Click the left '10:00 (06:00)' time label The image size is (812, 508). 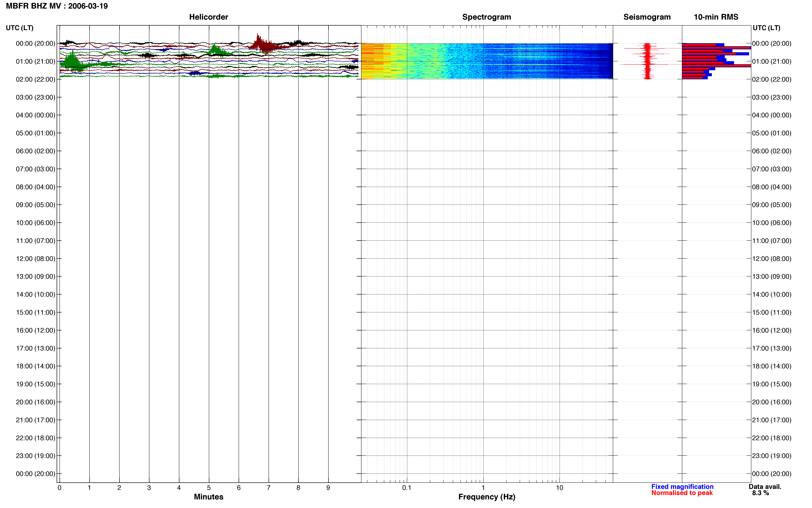[36, 223]
